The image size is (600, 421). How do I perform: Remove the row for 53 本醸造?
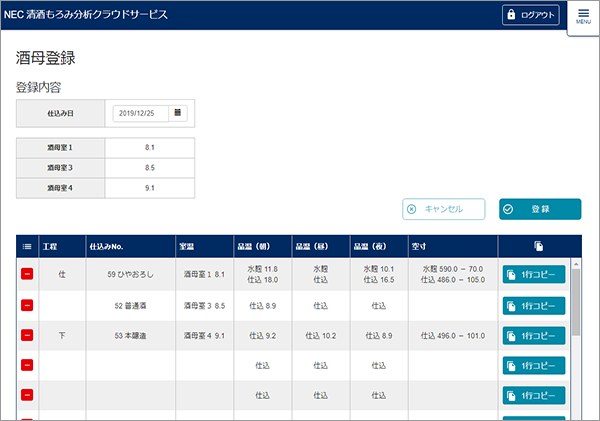click(27, 336)
